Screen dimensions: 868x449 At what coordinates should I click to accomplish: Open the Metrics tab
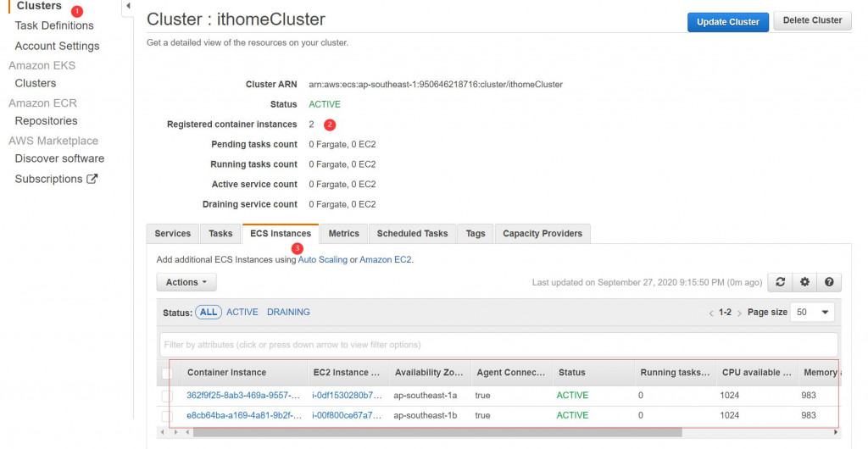click(x=344, y=233)
